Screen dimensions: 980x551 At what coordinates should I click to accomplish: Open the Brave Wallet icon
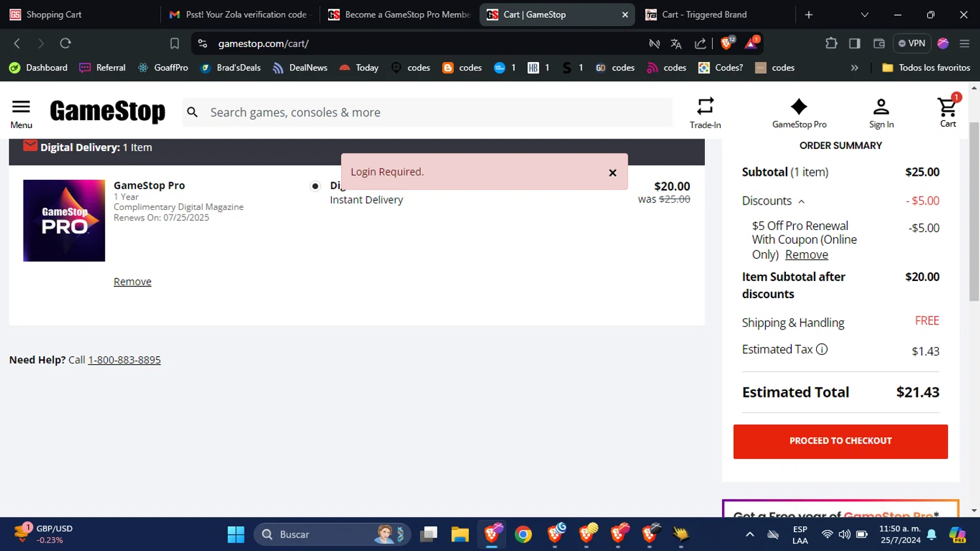pyautogui.click(x=879, y=43)
